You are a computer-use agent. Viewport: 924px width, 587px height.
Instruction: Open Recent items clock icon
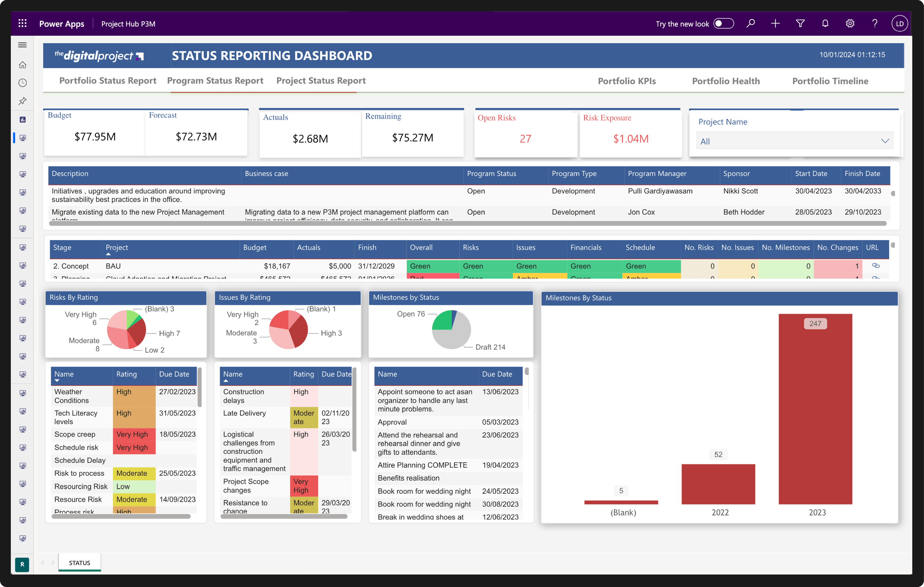click(x=23, y=83)
